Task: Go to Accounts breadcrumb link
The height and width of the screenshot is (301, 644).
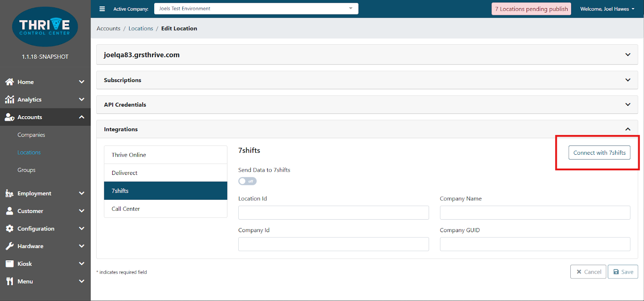Action: (x=108, y=29)
